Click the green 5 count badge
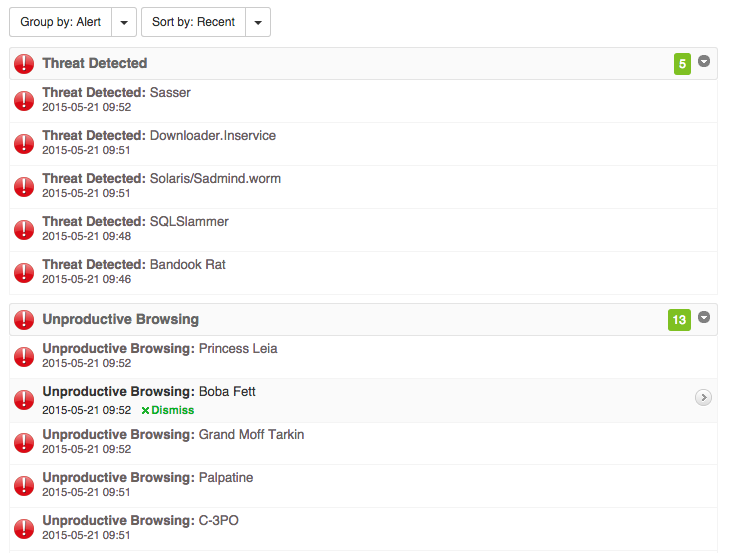 tap(682, 64)
